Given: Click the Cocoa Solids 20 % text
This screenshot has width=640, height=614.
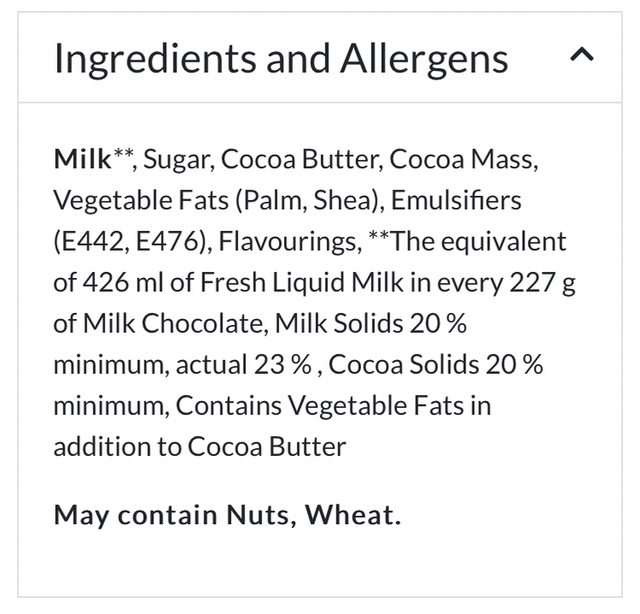Looking at the screenshot, I should tap(436, 365).
